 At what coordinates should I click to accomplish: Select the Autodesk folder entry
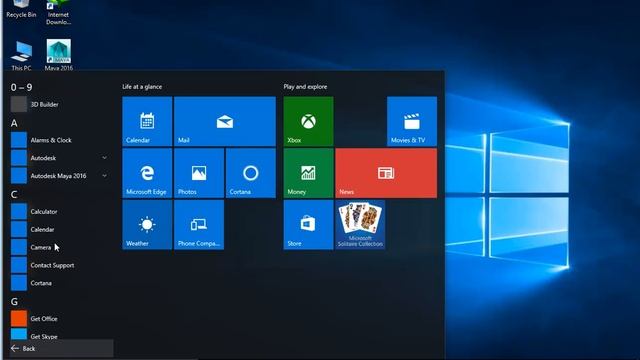coord(61,158)
